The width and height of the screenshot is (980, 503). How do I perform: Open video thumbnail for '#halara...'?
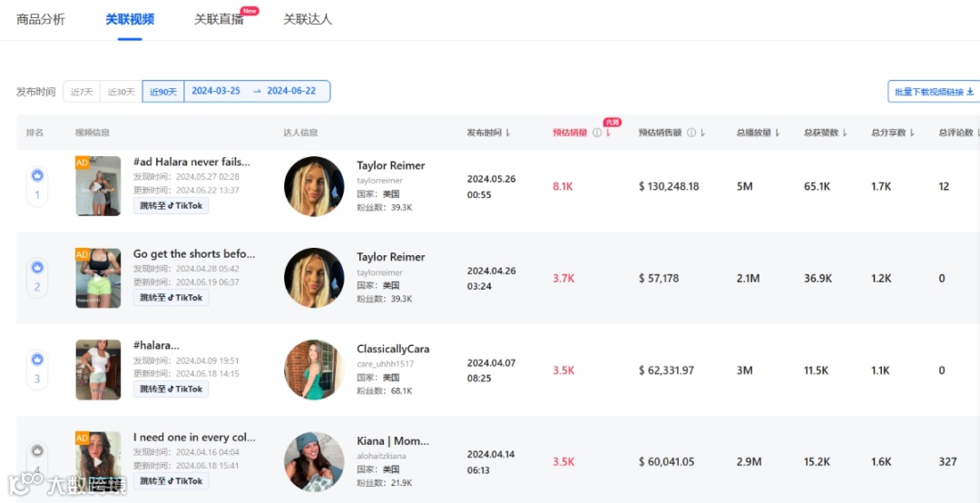pos(98,370)
